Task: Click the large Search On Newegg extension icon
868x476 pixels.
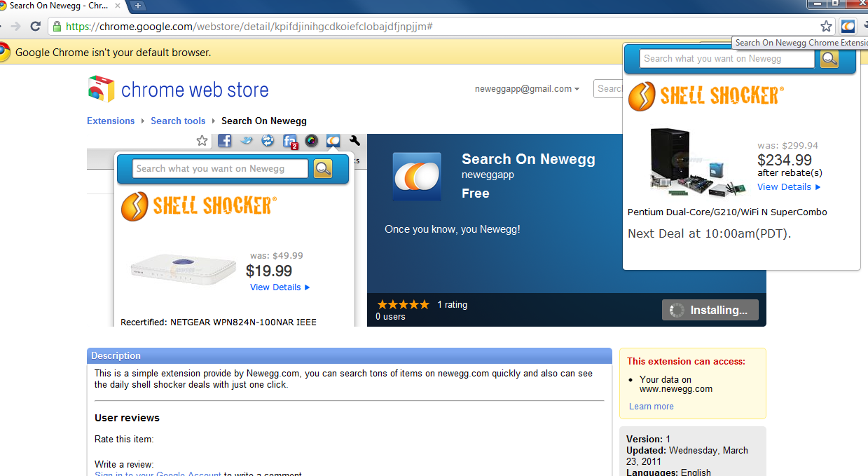Action: click(417, 177)
